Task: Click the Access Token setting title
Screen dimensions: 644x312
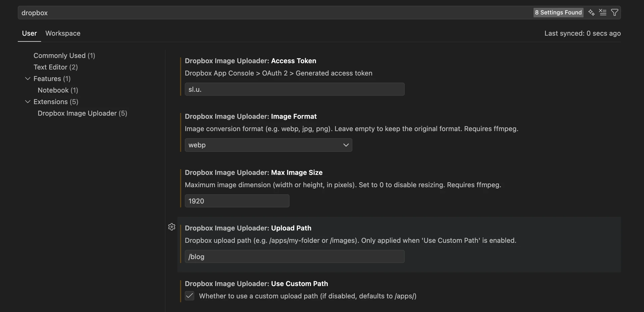Action: click(x=251, y=61)
